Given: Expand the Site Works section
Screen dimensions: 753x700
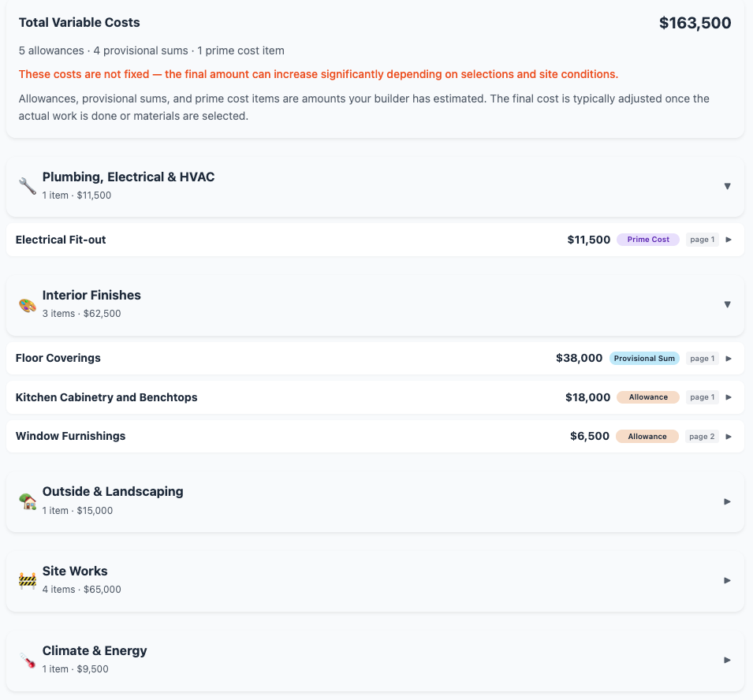Looking at the screenshot, I should tap(727, 580).
